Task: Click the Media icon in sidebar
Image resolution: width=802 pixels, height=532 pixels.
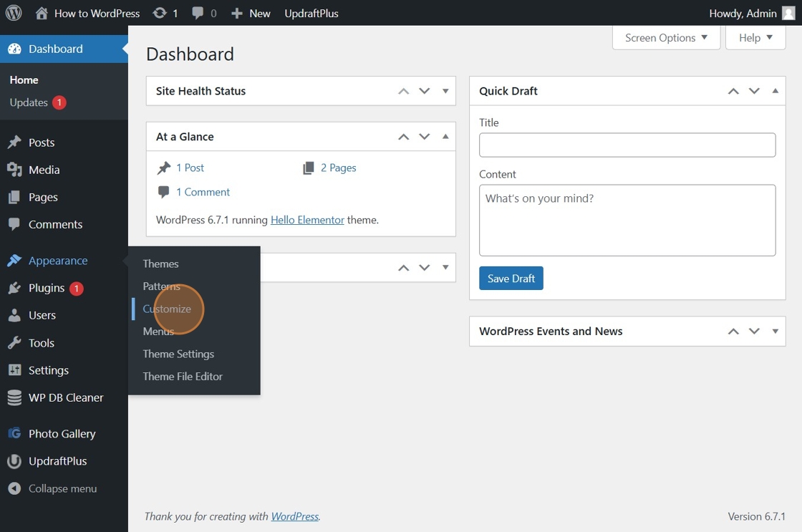Action: click(15, 169)
